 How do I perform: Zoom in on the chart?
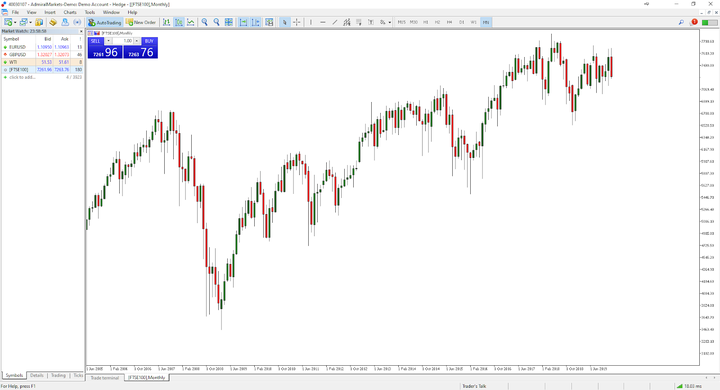click(204, 22)
